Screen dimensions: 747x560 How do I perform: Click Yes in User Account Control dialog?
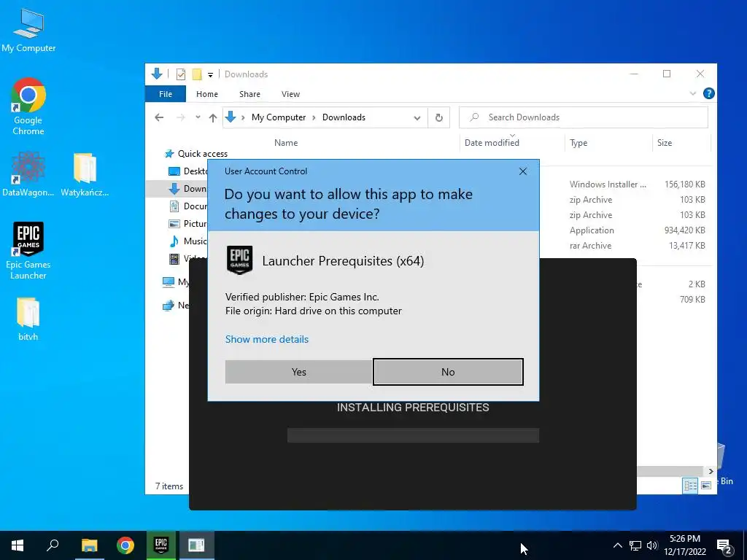[298, 372]
